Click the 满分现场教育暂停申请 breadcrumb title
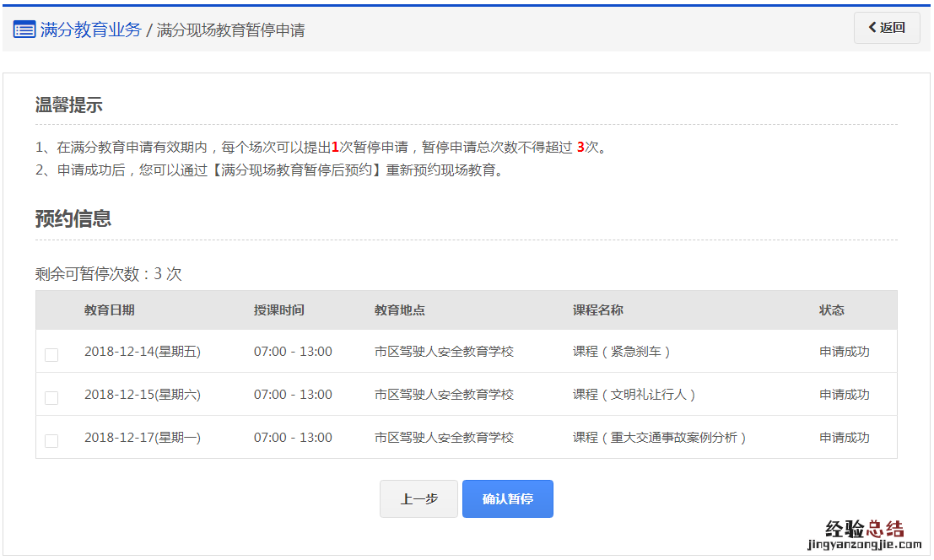This screenshot has width=934, height=560. pos(230,30)
